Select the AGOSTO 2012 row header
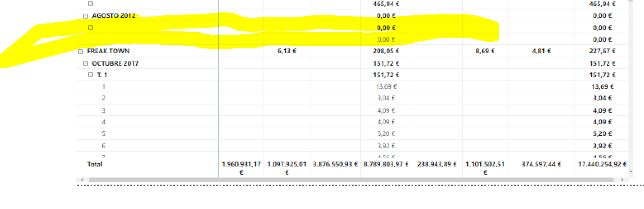Viewport: 644px width, 209px height. [114, 16]
